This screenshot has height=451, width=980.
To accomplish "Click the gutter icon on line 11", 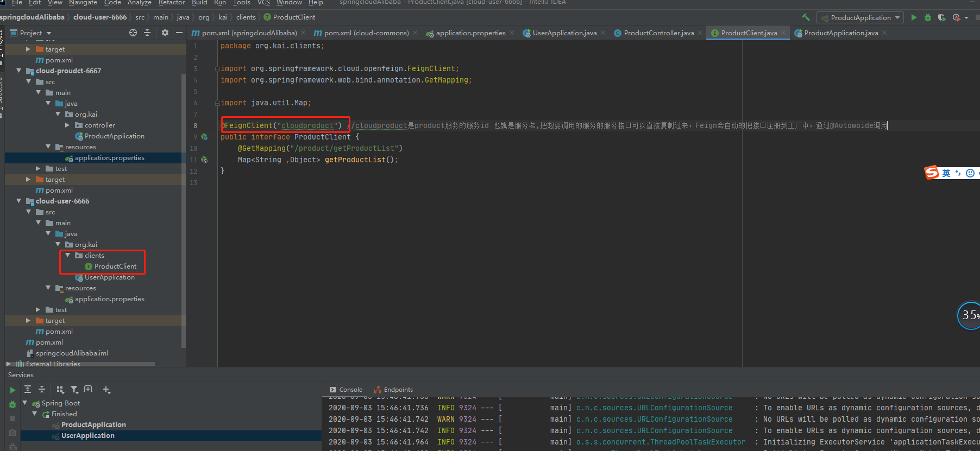I will pyautogui.click(x=204, y=160).
